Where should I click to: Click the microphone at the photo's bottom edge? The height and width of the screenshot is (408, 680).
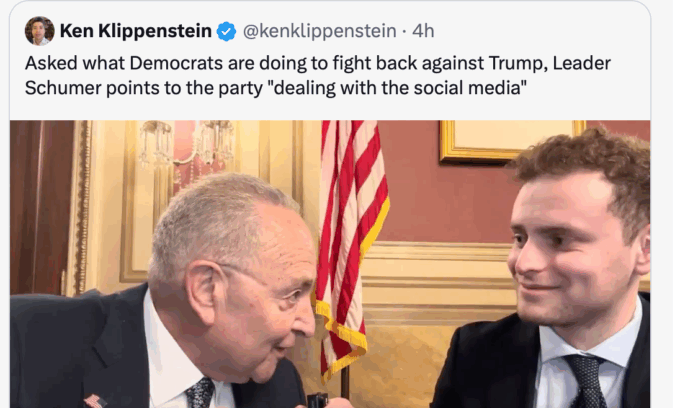click(x=318, y=400)
